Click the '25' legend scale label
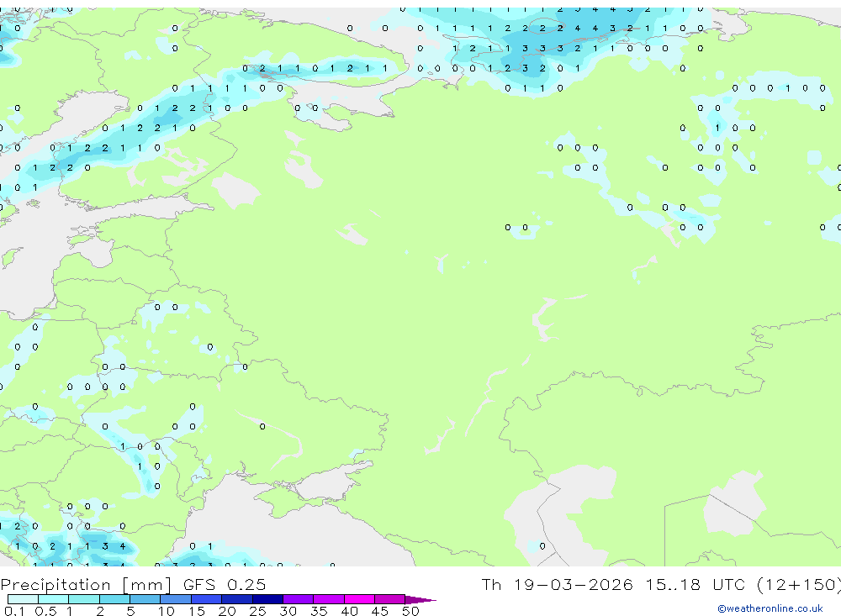 [x=257, y=611]
